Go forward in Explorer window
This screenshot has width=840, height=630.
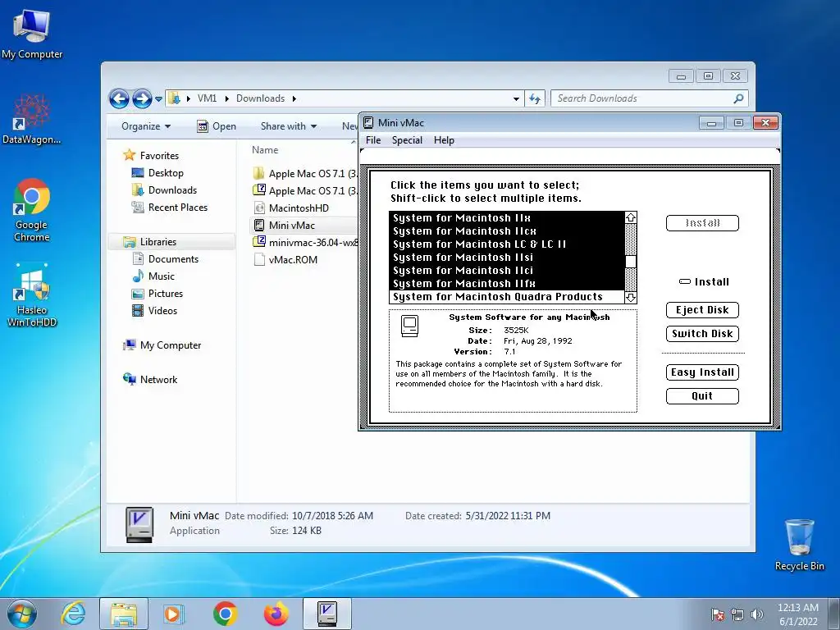coord(141,98)
